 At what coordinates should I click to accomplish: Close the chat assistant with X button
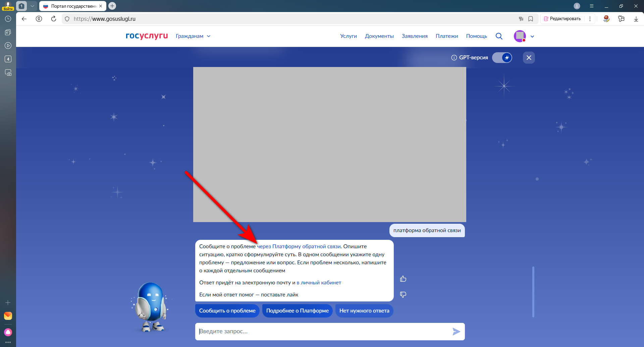(x=529, y=58)
